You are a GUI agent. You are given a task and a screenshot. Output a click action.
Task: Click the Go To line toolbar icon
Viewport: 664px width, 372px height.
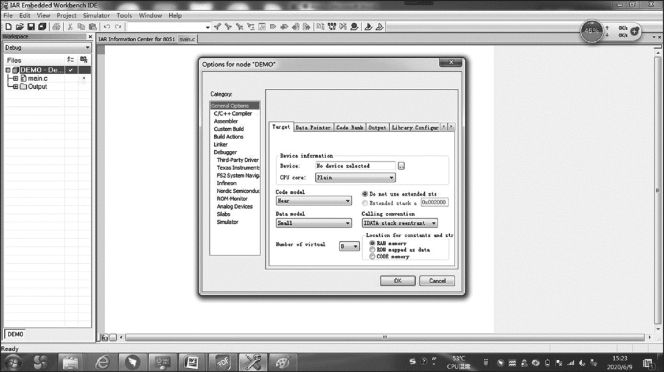coord(262,27)
